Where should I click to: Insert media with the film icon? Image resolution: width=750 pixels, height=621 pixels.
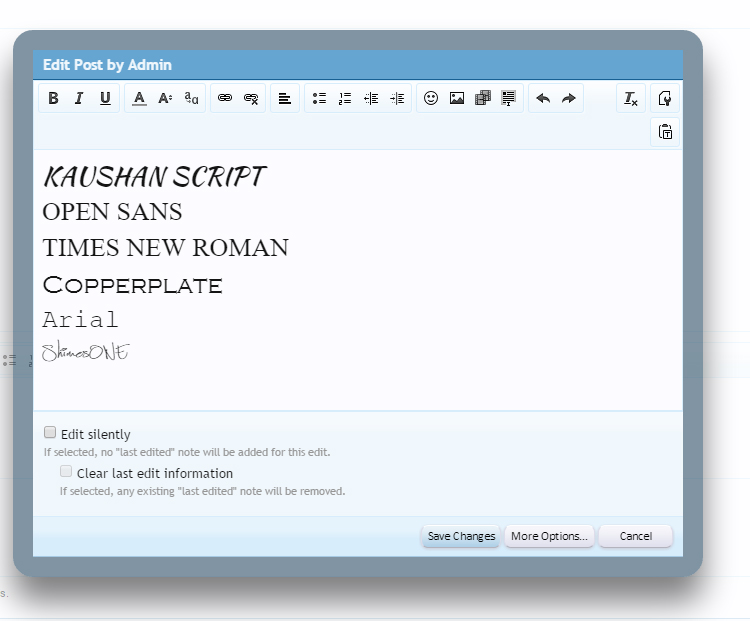coord(483,98)
